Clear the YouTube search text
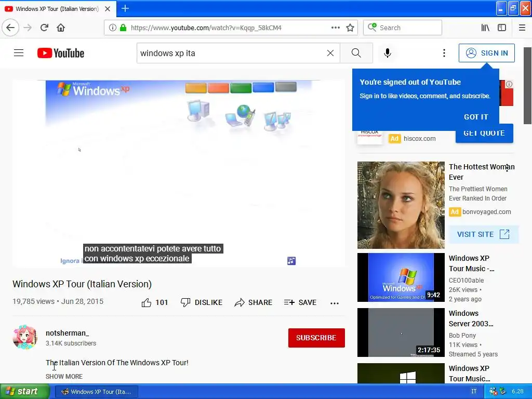 click(x=330, y=53)
